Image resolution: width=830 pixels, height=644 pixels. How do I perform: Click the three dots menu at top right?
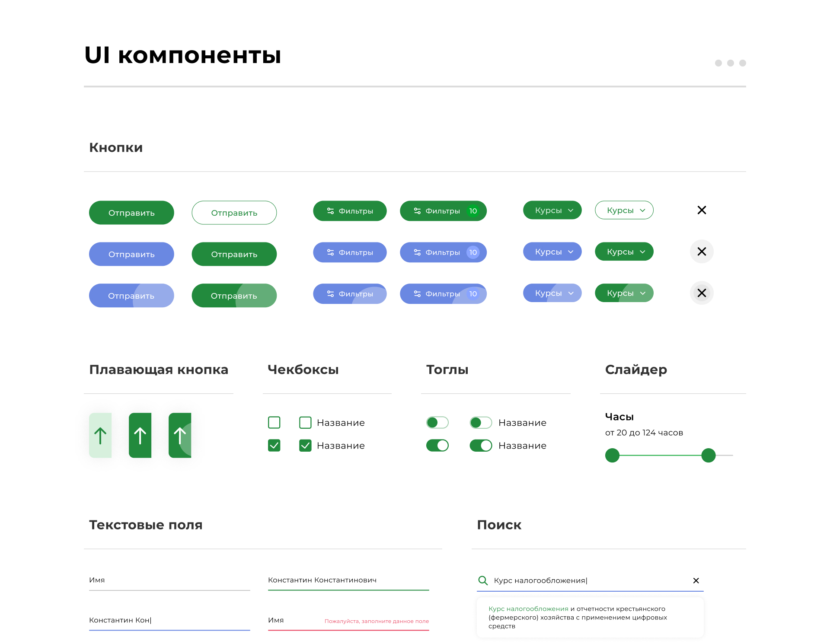pos(730,63)
